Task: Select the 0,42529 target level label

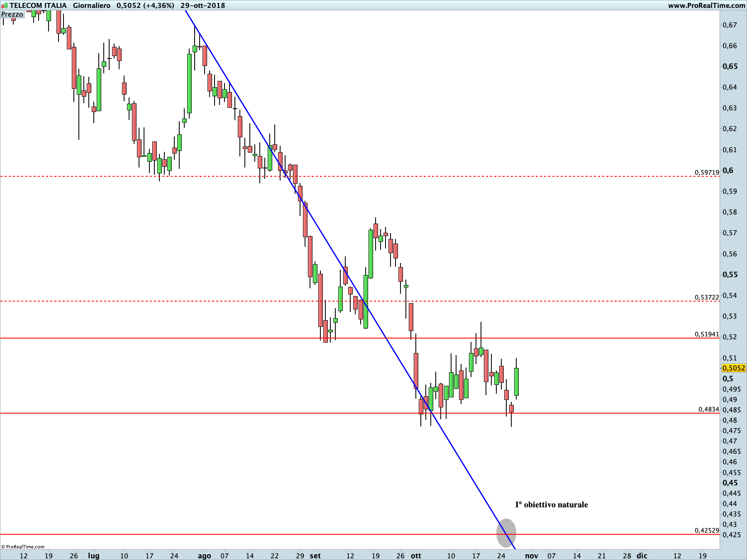Action: (x=707, y=530)
